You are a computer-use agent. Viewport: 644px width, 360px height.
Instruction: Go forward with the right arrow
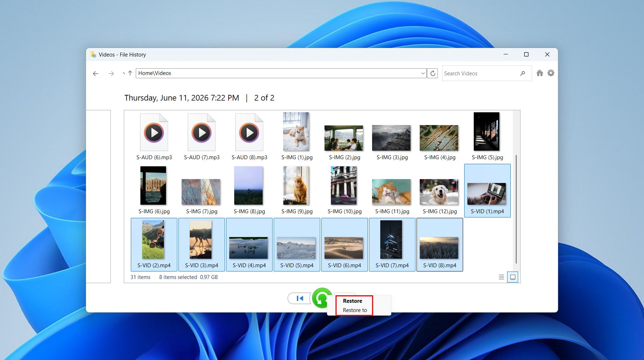click(111, 74)
